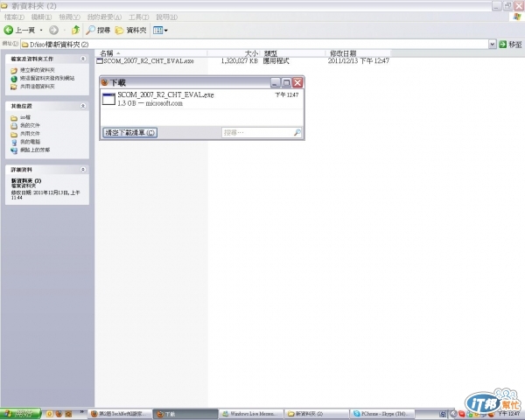The width and height of the screenshot is (525, 420).
Task: Collapse the 其他位置 panel
Action: tap(83, 106)
